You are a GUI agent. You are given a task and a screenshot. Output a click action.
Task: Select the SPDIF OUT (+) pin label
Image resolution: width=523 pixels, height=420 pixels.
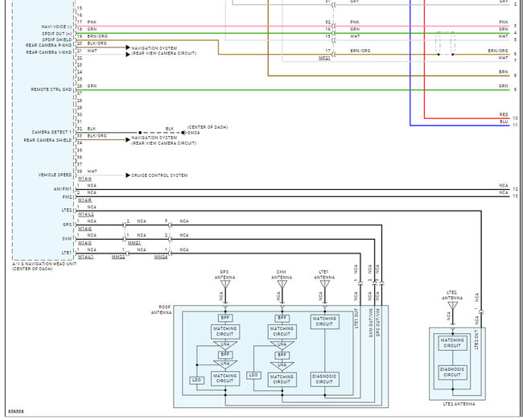[56, 34]
